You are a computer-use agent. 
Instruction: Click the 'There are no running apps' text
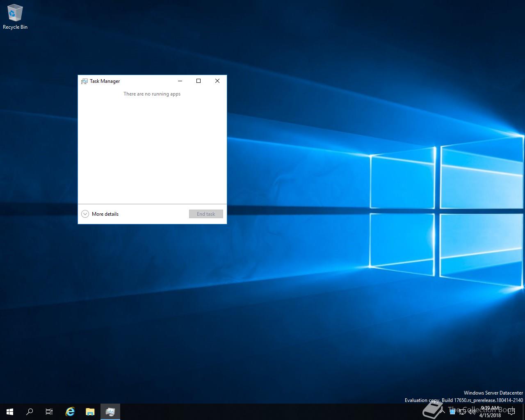point(152,94)
